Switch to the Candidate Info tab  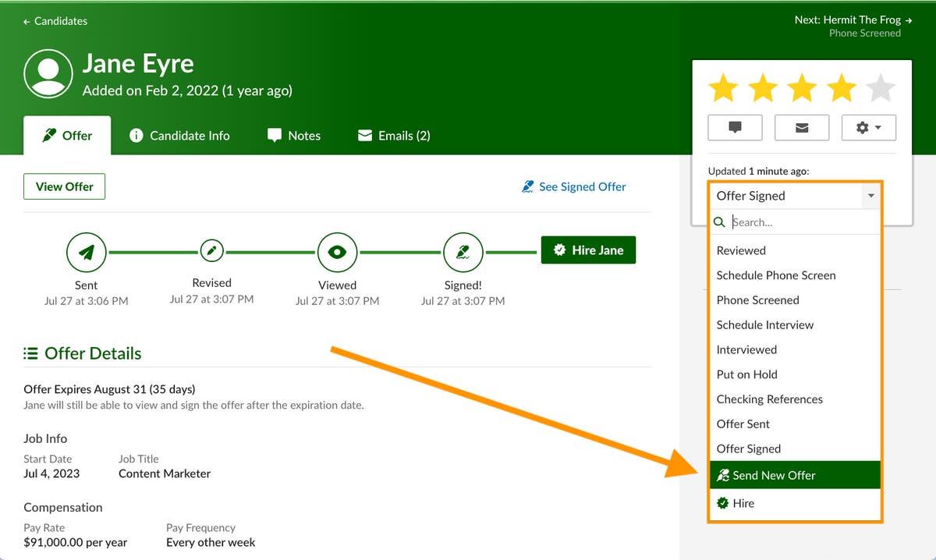pos(179,135)
